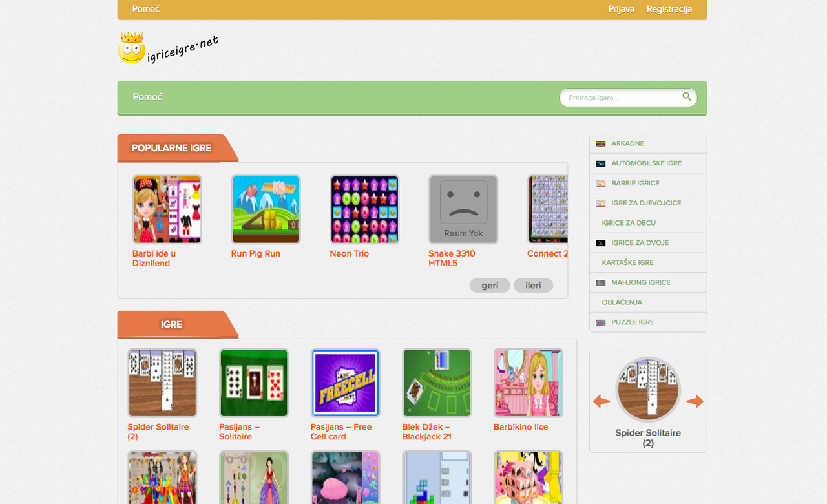The width and height of the screenshot is (827, 504).
Task: Click the Prijava login link
Action: pos(622,9)
